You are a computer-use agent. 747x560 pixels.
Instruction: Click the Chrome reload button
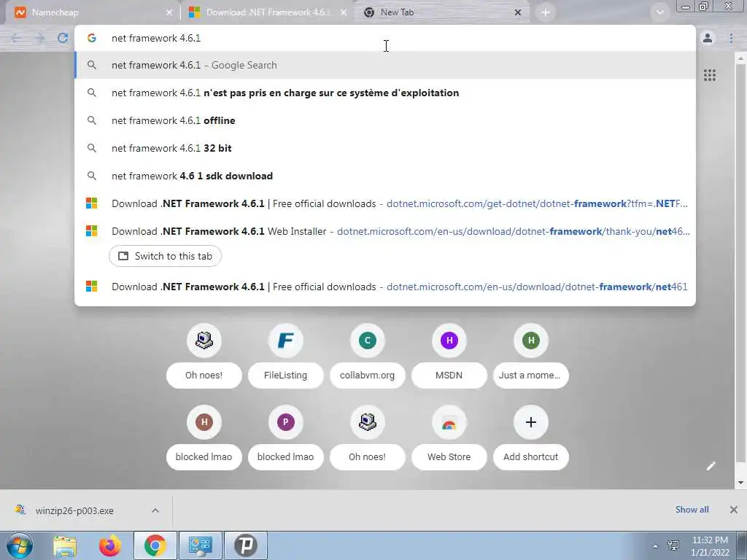pyautogui.click(x=63, y=38)
